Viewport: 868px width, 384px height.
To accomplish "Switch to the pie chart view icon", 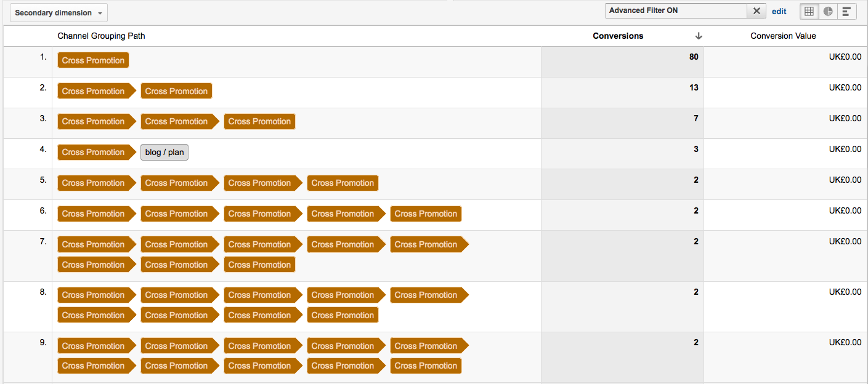I will pos(828,11).
